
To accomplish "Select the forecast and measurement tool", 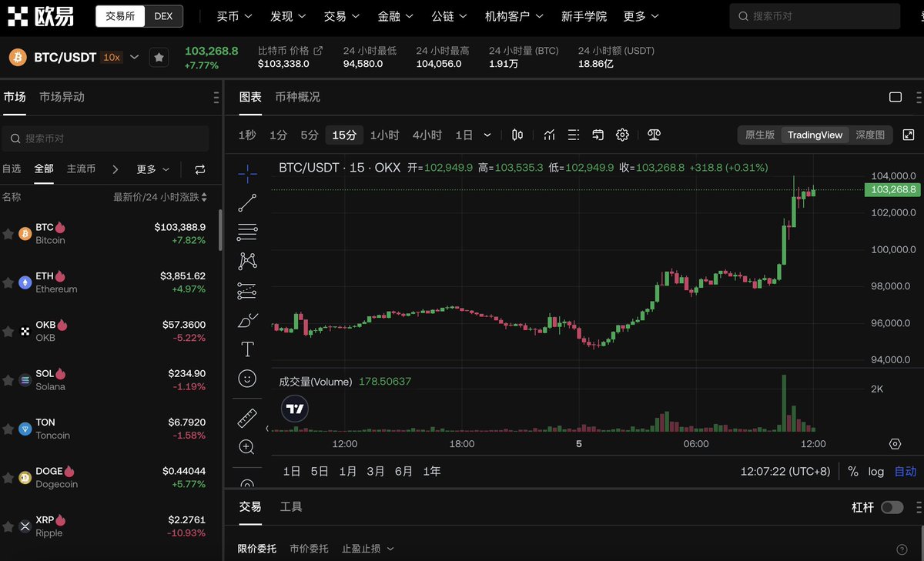I will tap(247, 291).
